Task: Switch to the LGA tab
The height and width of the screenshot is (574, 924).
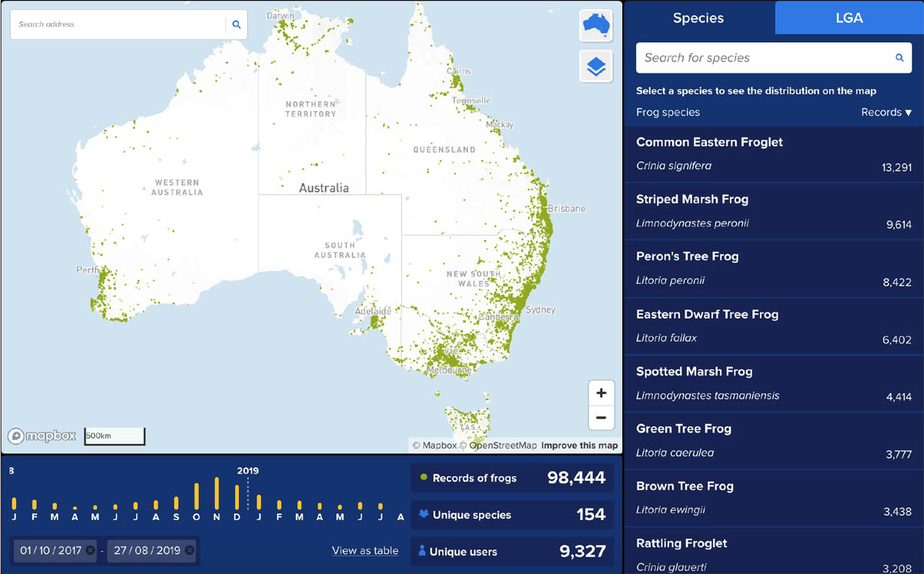Action: point(849,18)
